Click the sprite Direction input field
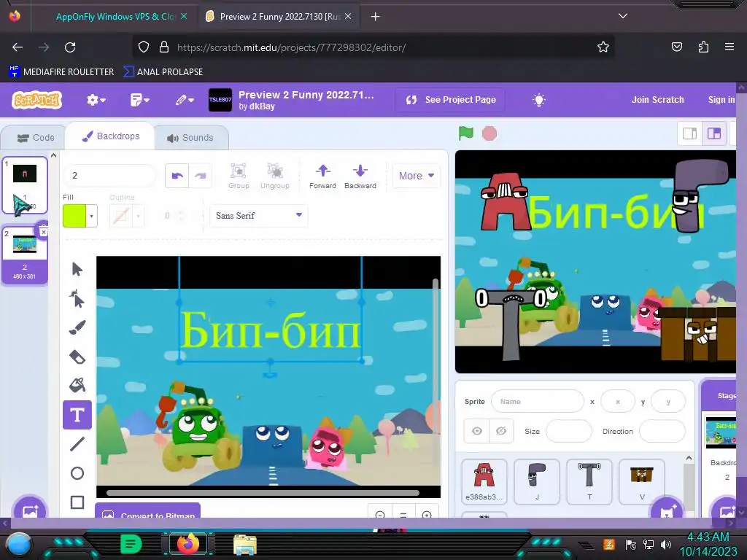 coord(662,431)
